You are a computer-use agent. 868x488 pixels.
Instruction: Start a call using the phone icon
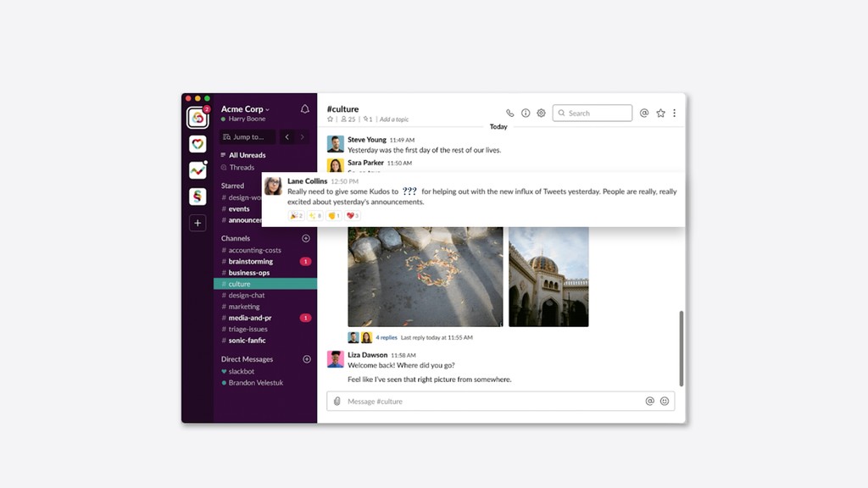pyautogui.click(x=509, y=113)
